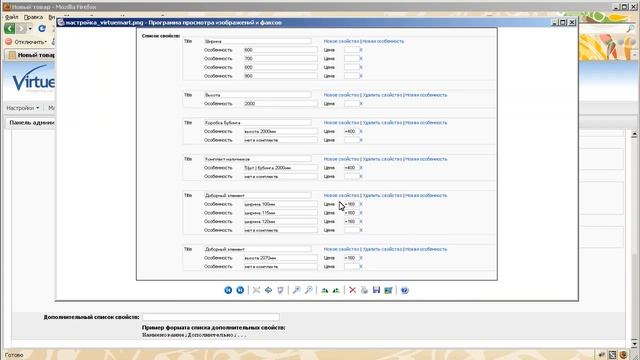Go to previous image in picture viewer
Image resolution: width=640 pixels, height=360 pixels.
tap(228, 290)
